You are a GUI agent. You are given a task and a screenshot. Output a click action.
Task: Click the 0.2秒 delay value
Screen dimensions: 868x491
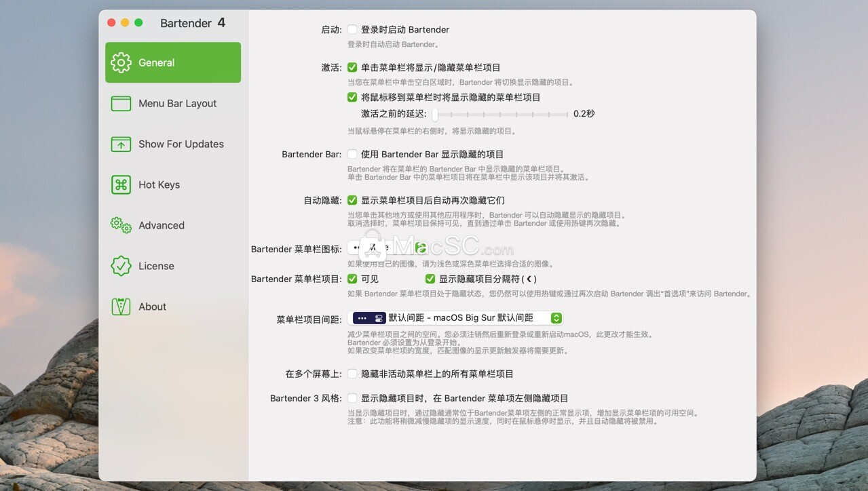pyautogui.click(x=584, y=113)
